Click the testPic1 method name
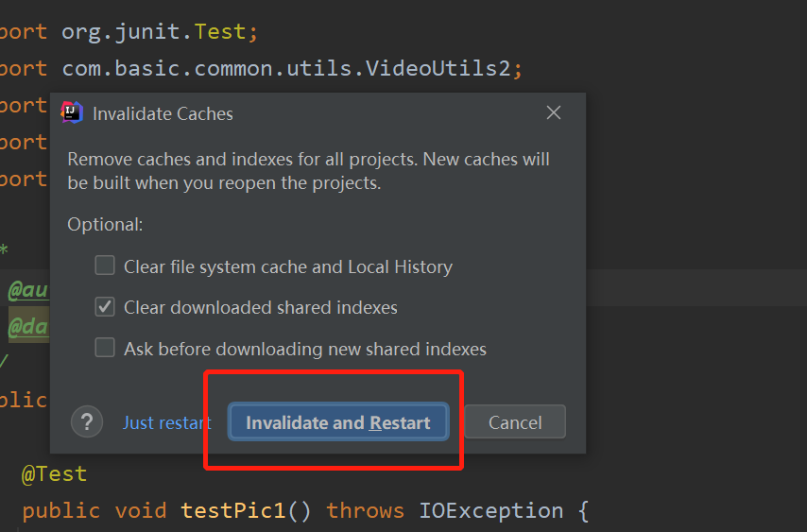 pyautogui.click(x=233, y=511)
